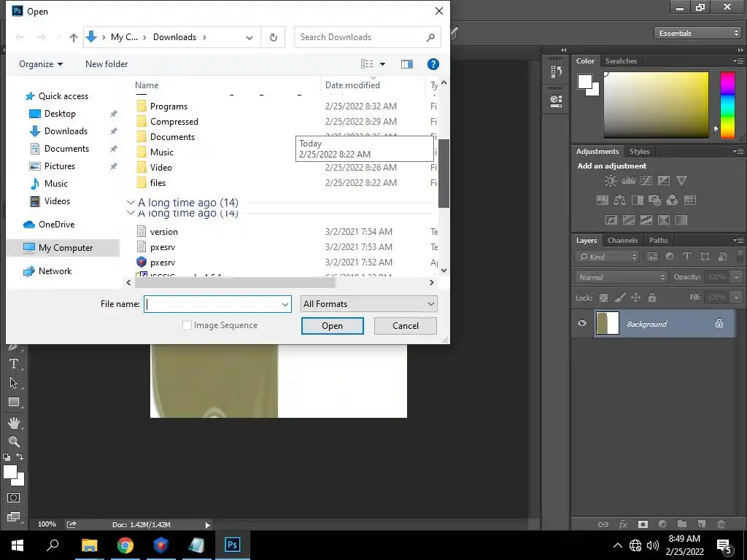This screenshot has height=560, width=747.
Task: Open the Adjustments panel flyout menu
Action: point(738,151)
